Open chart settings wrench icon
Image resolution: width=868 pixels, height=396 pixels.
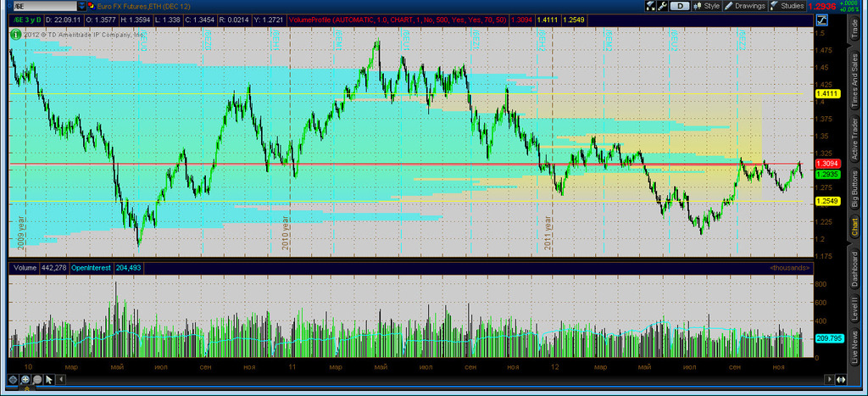[661, 6]
